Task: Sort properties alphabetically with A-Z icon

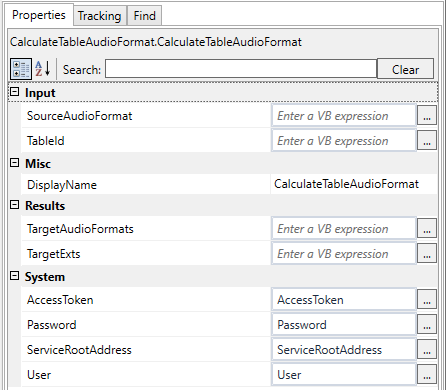Action: click(43, 69)
